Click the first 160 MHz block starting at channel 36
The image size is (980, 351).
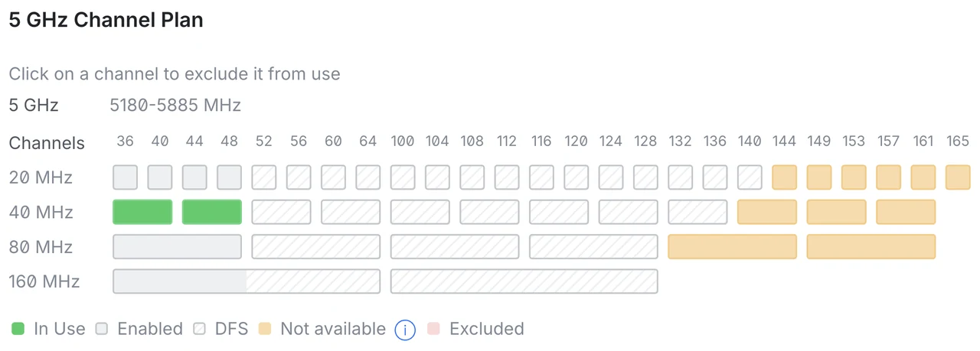coord(247,281)
